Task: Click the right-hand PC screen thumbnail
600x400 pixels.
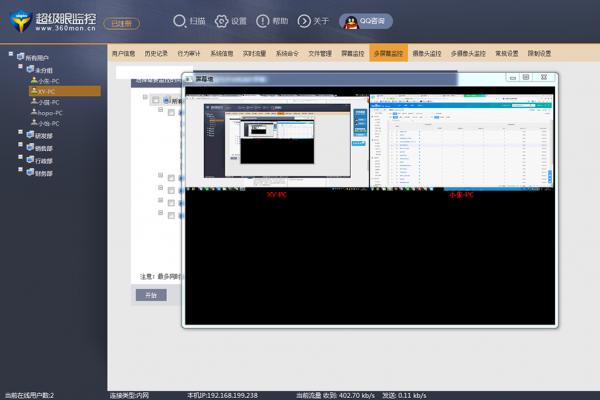Action: (459, 139)
